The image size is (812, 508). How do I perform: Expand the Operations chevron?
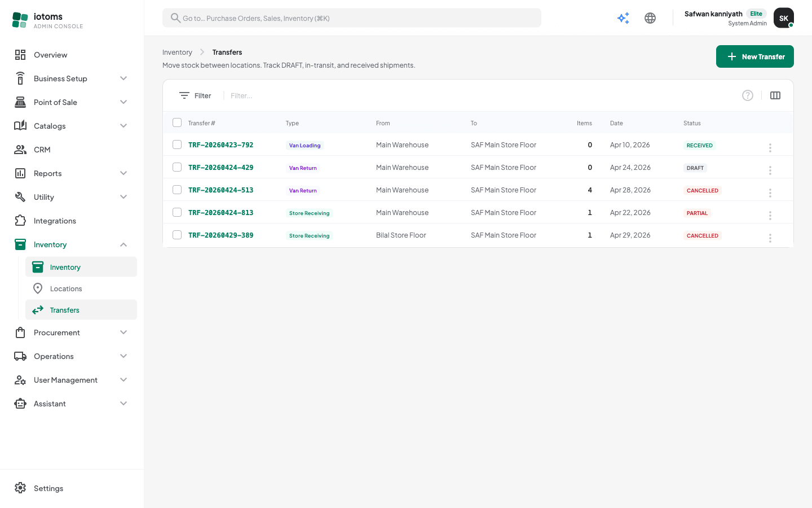(123, 356)
